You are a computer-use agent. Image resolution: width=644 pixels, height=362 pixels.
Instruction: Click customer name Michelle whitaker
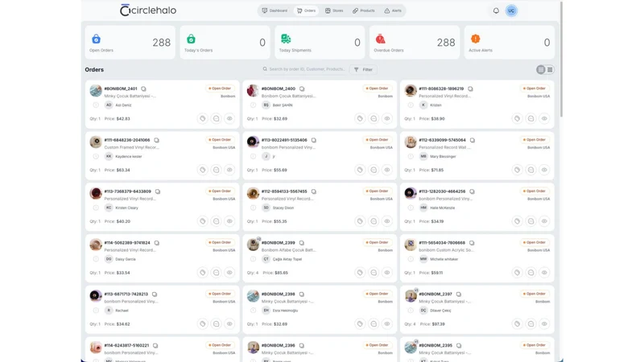[444, 259]
